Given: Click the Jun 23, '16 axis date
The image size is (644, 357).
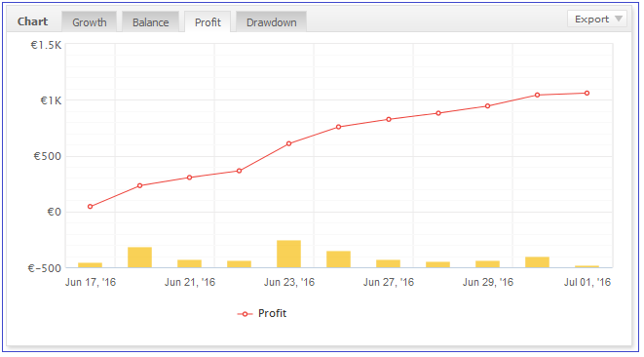Looking at the screenshot, I should [x=289, y=282].
